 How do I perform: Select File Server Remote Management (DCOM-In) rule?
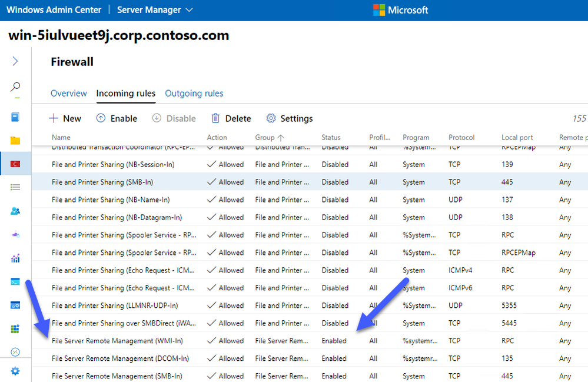pos(310,358)
